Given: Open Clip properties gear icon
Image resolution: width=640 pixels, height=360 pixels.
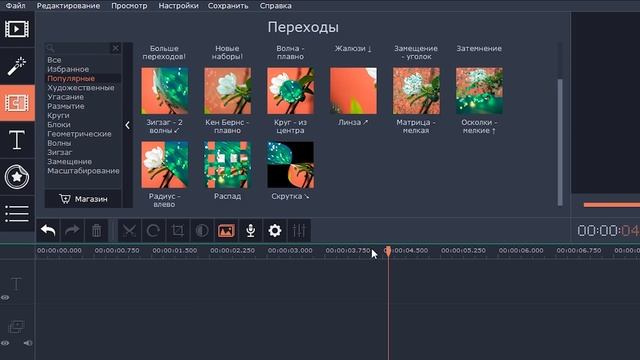Looking at the screenshot, I should [x=275, y=231].
